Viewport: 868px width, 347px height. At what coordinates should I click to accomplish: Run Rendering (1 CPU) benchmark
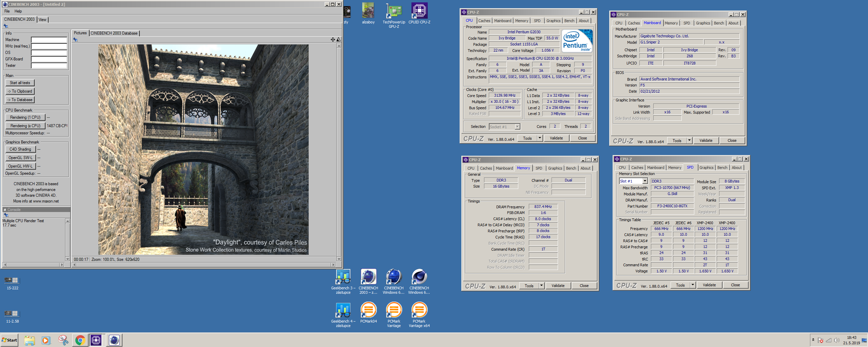25,117
